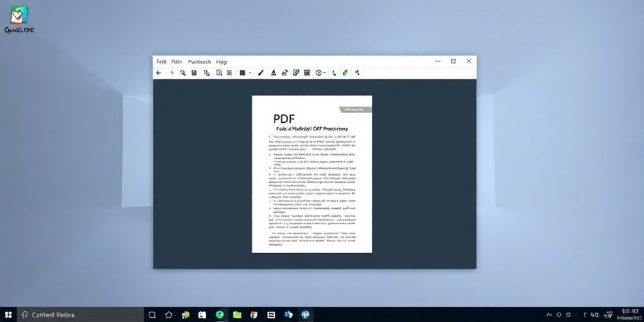The image size is (644, 322).
Task: Open Task View from the taskbar
Action: click(x=152, y=315)
